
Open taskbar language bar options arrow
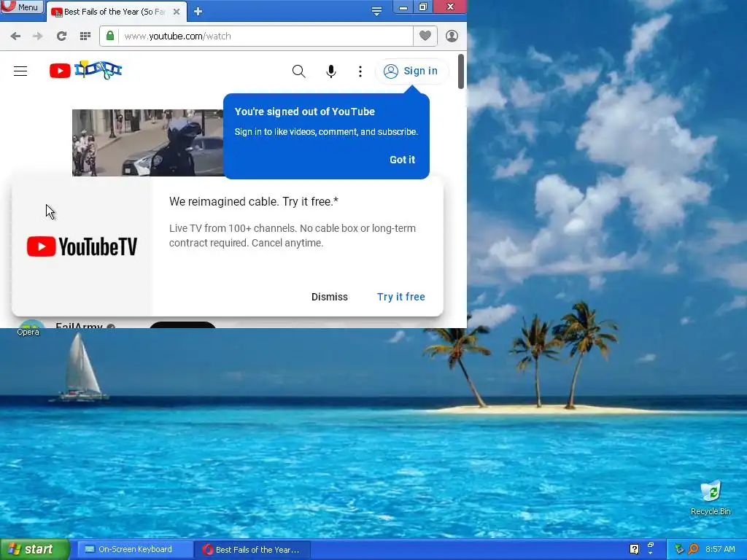pyautogui.click(x=650, y=553)
